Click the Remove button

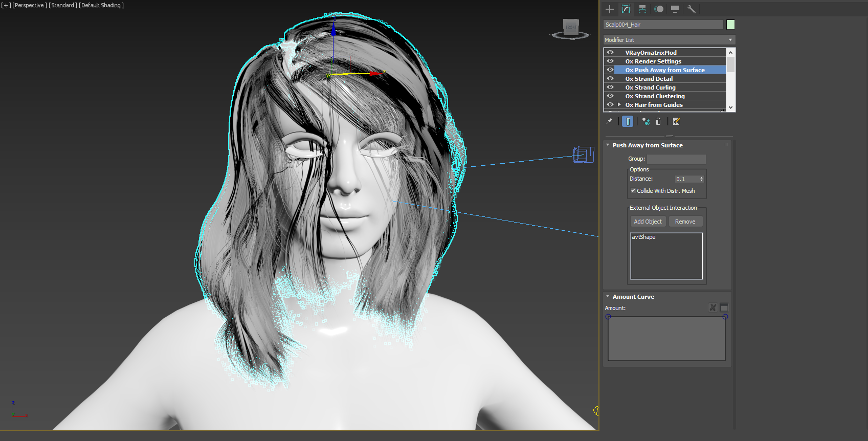685,222
